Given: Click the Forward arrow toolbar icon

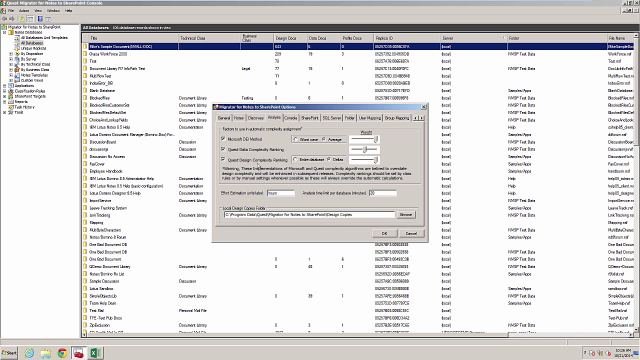Looking at the screenshot, I should coord(12,19).
